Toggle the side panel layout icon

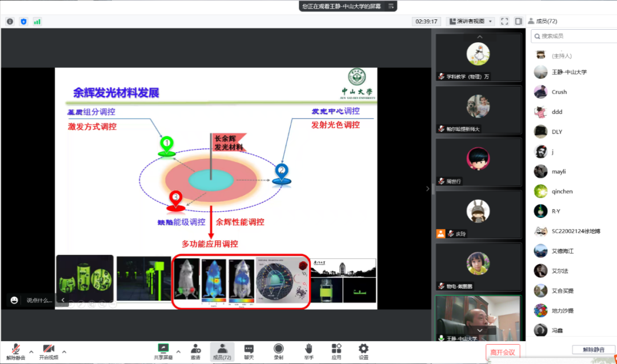(x=518, y=21)
